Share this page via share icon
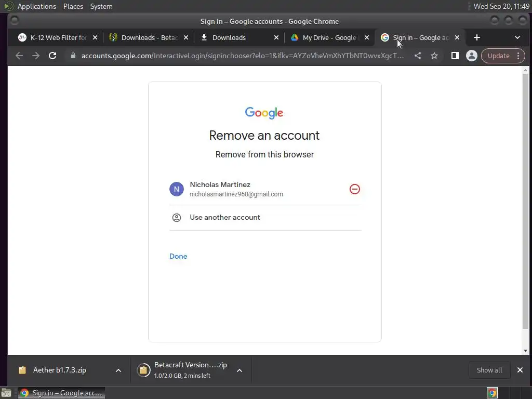 [x=418, y=56]
